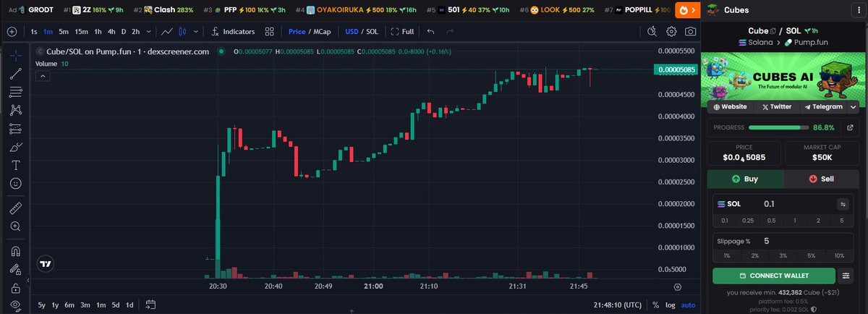868x314 pixels.
Task: Select the candlestick chart type icon
Action: click(x=182, y=32)
